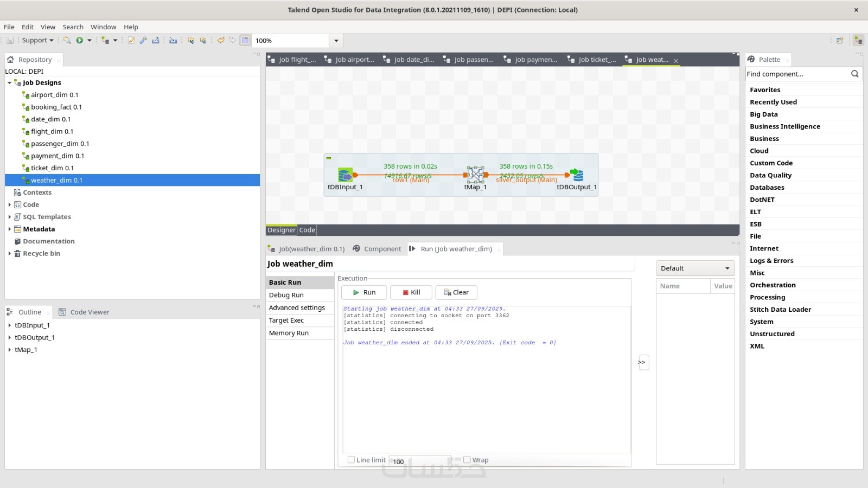
Task: Open the Component tab
Action: click(377, 249)
